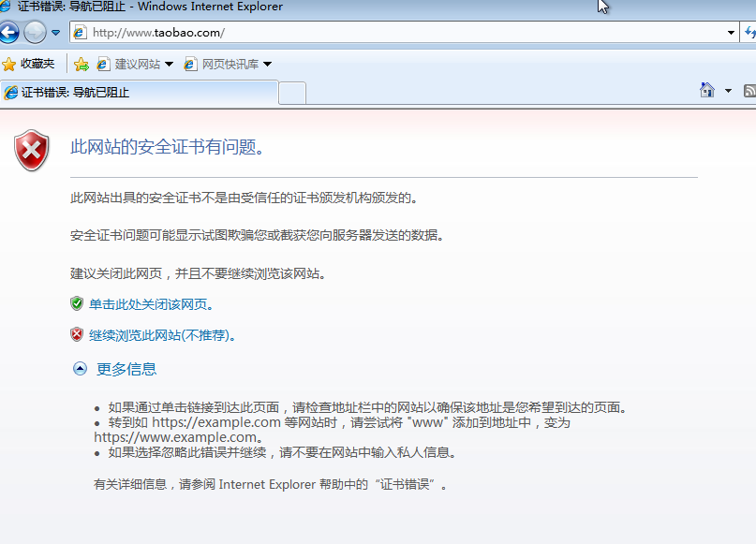Collapse the 更多信息 section arrow
Screen dimensions: 756x544
tap(80, 369)
